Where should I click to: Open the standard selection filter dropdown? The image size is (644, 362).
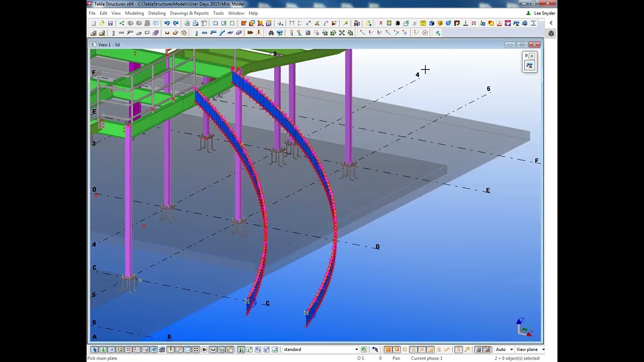pos(357,349)
